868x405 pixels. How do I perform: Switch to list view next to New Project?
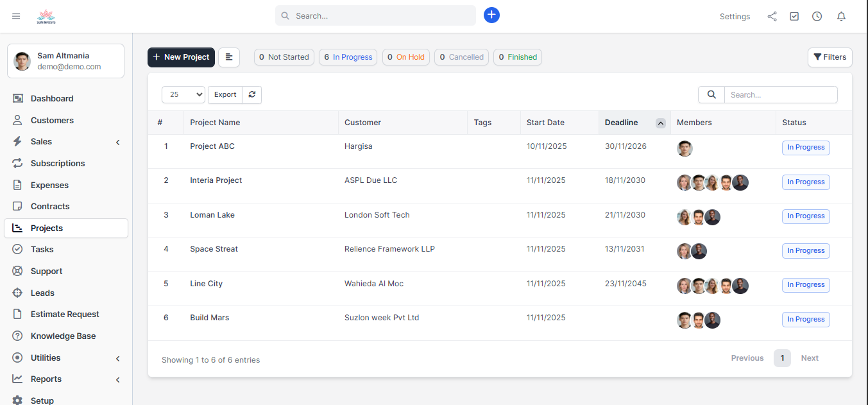[229, 57]
